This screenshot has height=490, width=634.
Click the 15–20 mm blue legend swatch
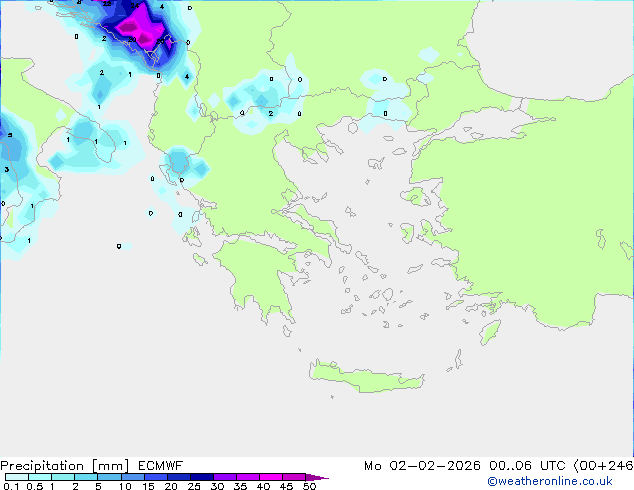(x=156, y=477)
